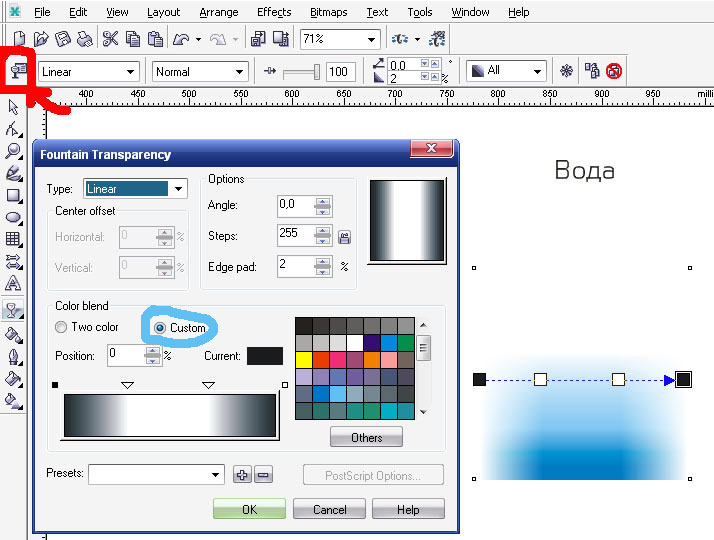Confirm with the OK button
Viewport: 714px width, 540px height.
[249, 509]
